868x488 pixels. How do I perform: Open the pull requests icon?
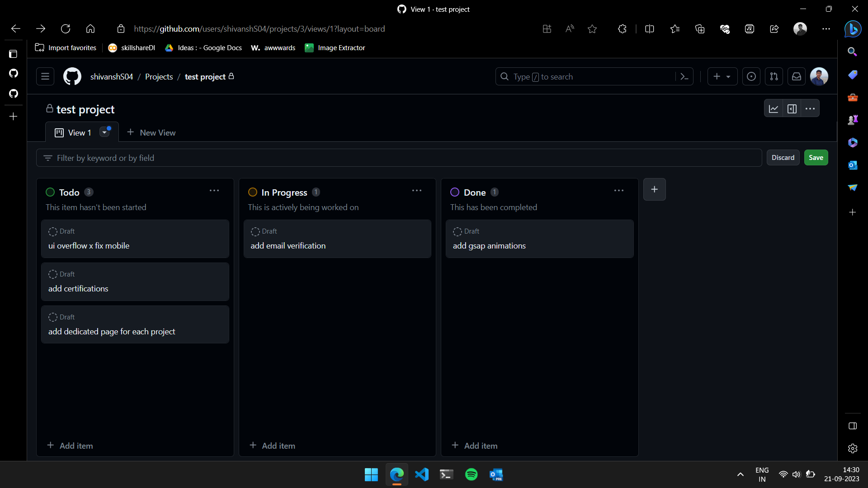(x=774, y=76)
